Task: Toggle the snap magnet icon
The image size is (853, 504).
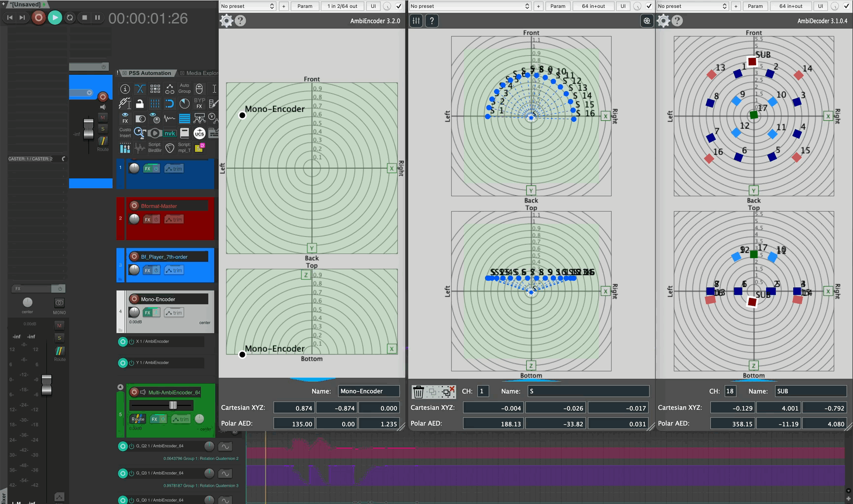Action: pyautogui.click(x=170, y=104)
